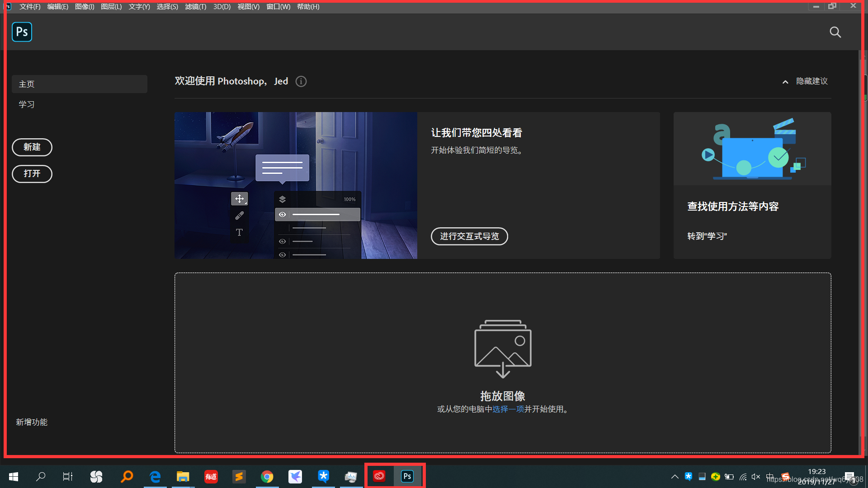Open the 帮助(H) menu
This screenshot has width=868, height=488.
(x=308, y=7)
